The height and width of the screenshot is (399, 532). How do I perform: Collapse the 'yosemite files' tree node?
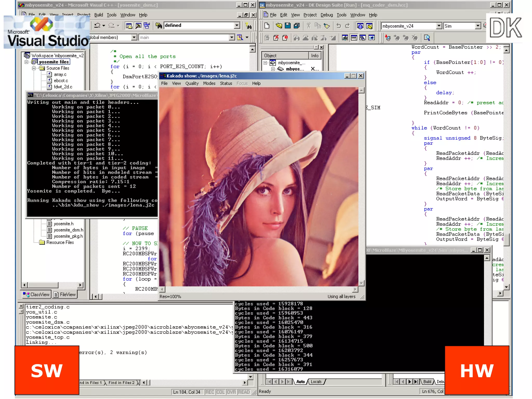(x=26, y=62)
